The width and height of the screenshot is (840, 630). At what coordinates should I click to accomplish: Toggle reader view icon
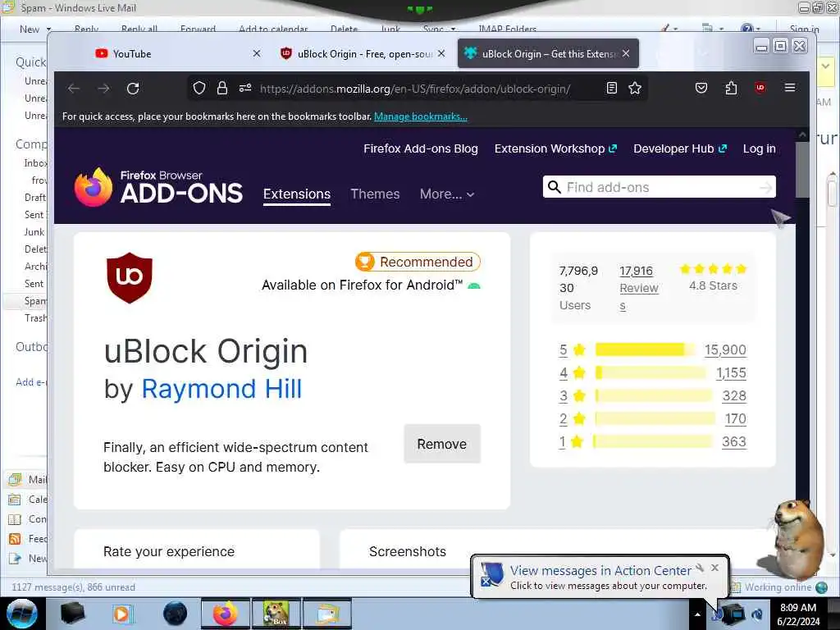click(x=612, y=88)
